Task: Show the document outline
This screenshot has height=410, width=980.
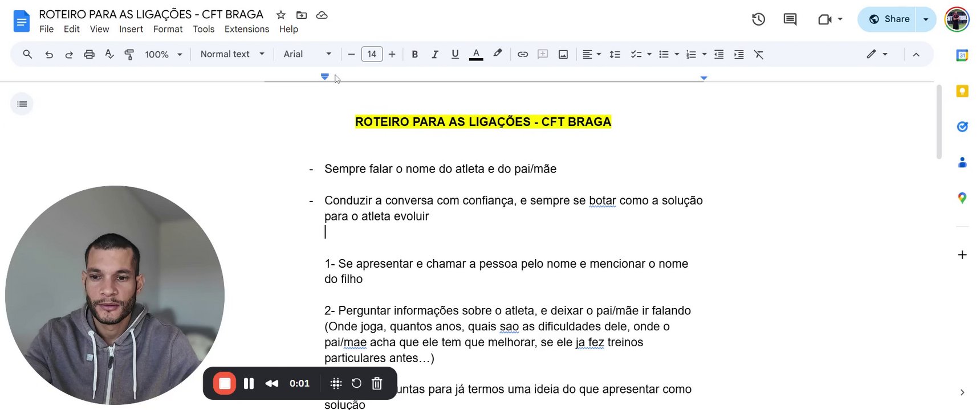Action: [22, 104]
